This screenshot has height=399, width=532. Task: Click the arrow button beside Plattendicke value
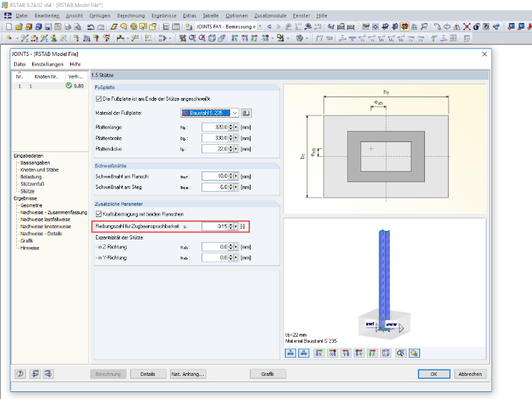click(x=236, y=149)
